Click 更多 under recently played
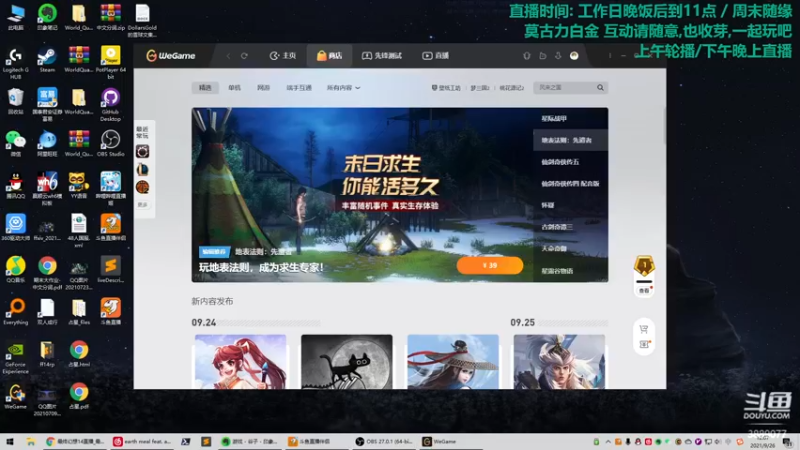The width and height of the screenshot is (800, 450). (x=142, y=205)
